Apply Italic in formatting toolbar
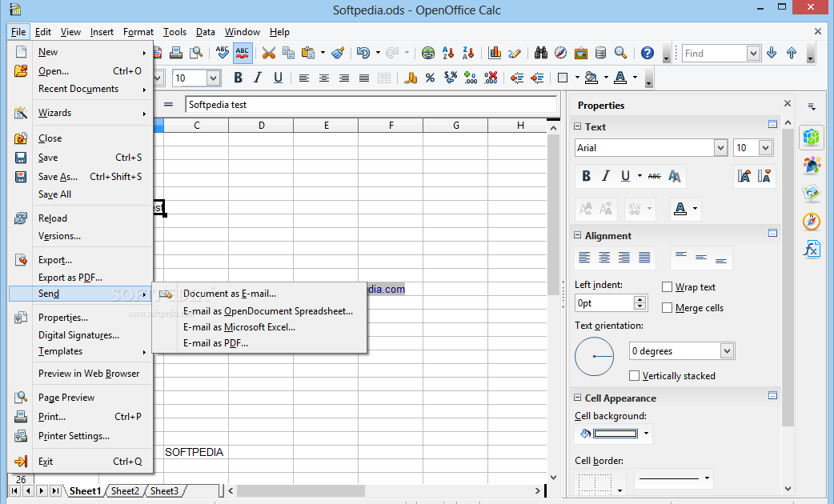The width and height of the screenshot is (834, 504). (258, 78)
